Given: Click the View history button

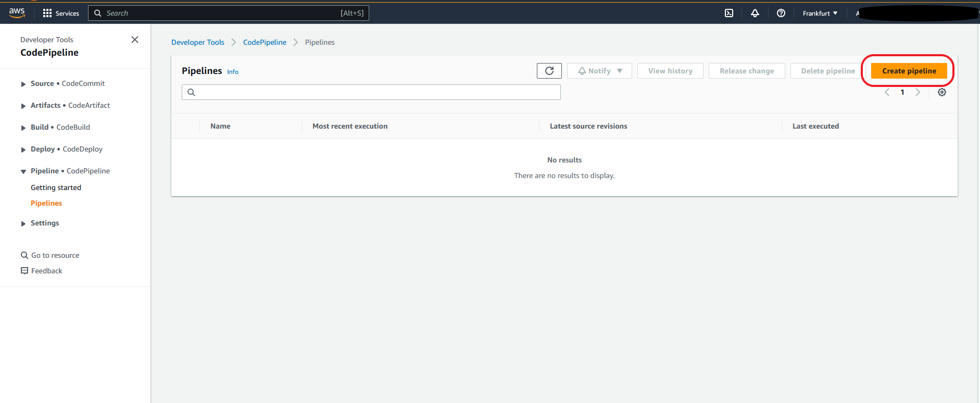Looking at the screenshot, I should 670,71.
